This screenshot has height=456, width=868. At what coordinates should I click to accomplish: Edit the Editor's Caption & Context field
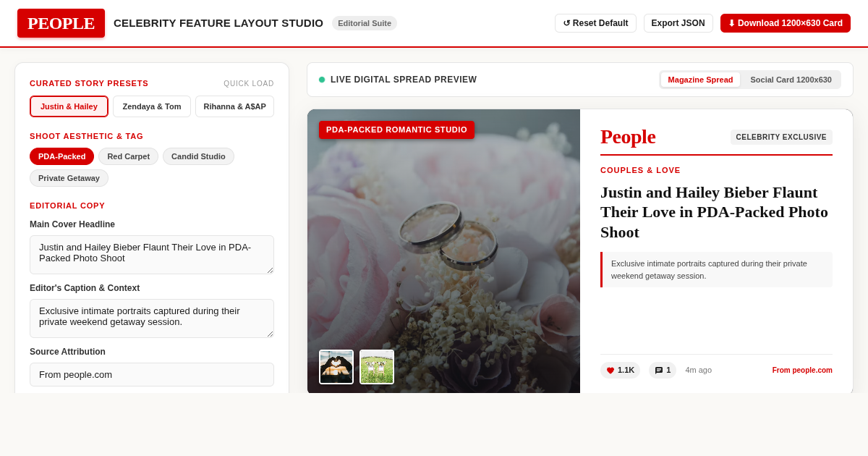pos(152,318)
